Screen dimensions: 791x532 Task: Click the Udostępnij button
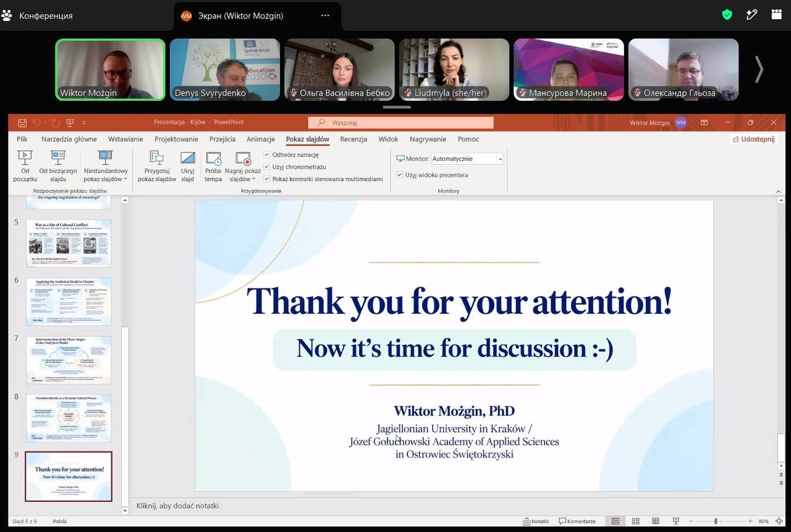[753, 139]
